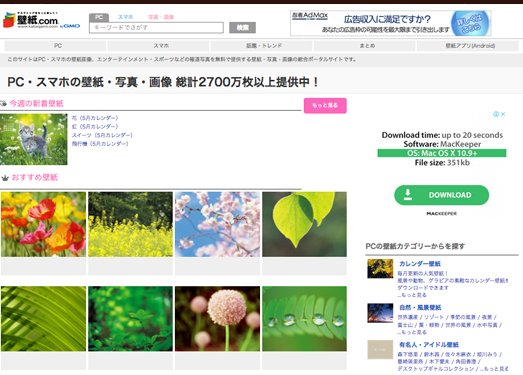Open the 有名人・アイドル壁紙 category link
This screenshot has height=375, width=523.
click(x=429, y=345)
